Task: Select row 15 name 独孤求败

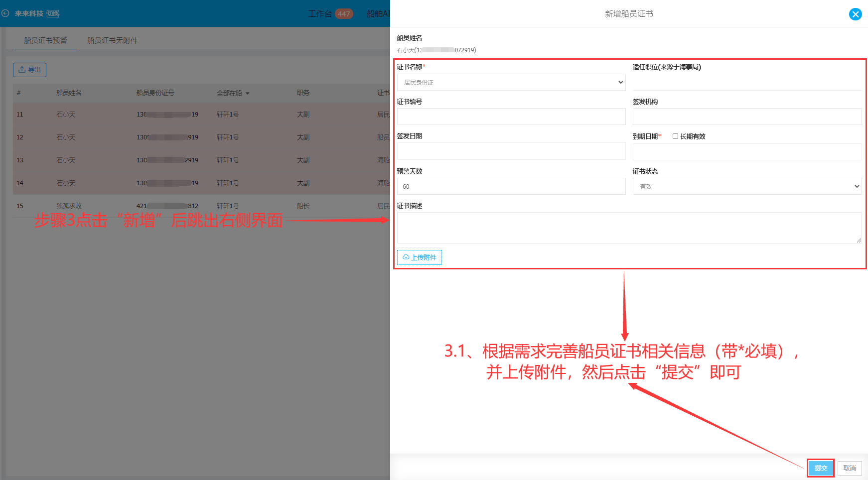Action: pyautogui.click(x=69, y=206)
